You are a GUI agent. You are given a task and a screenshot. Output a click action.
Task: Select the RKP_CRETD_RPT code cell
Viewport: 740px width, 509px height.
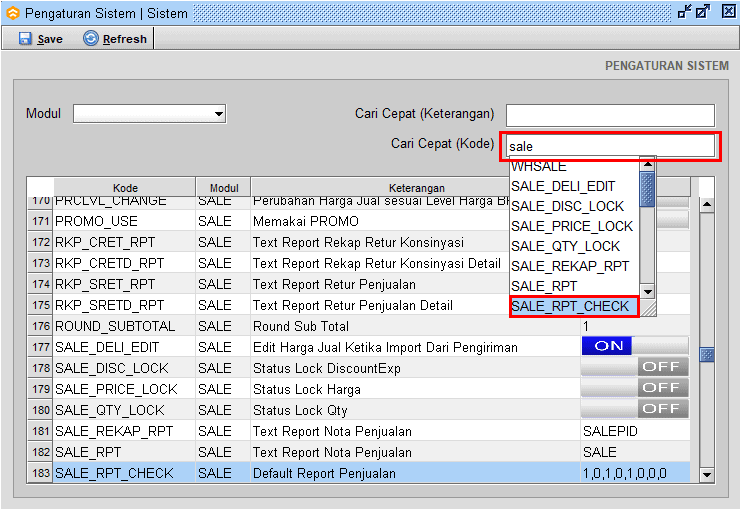point(125,263)
